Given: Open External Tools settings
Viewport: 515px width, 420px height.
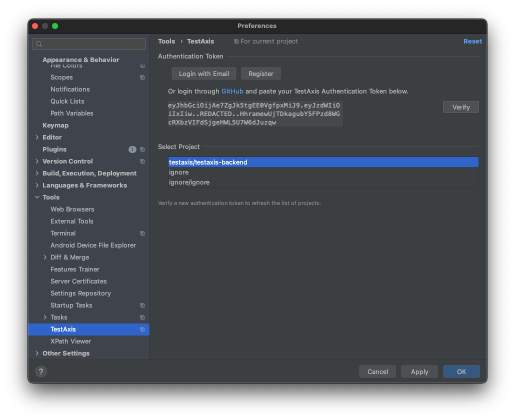Looking at the screenshot, I should [x=72, y=221].
